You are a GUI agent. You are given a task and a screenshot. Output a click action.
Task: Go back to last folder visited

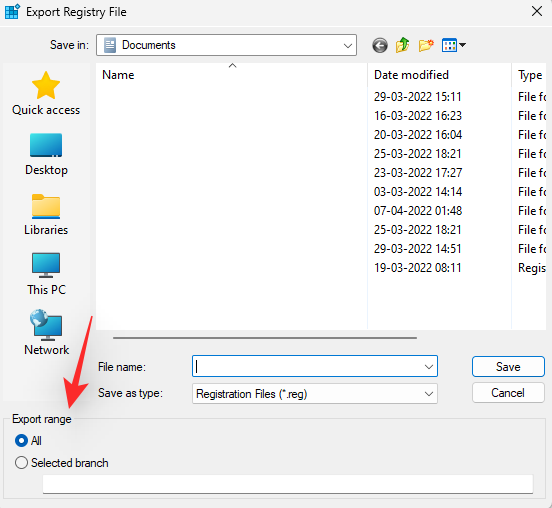[380, 45]
